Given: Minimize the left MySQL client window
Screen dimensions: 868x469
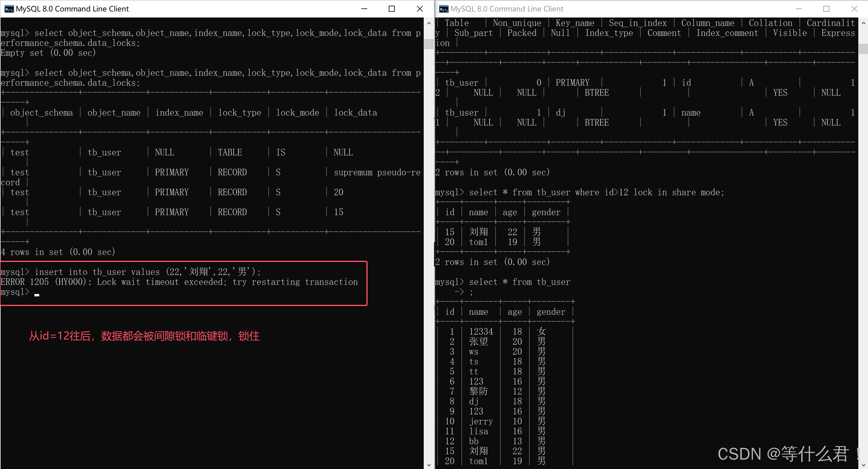Looking at the screenshot, I should coord(364,9).
